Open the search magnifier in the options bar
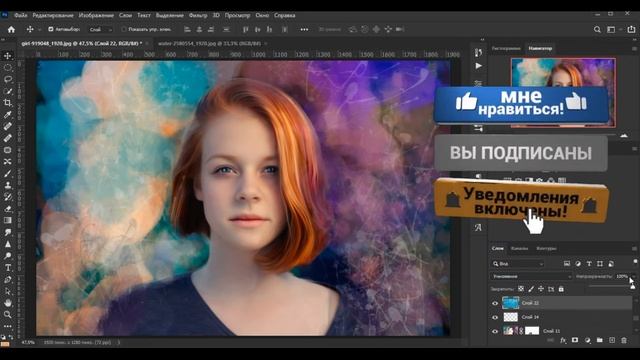640x360 pixels. coord(597,29)
